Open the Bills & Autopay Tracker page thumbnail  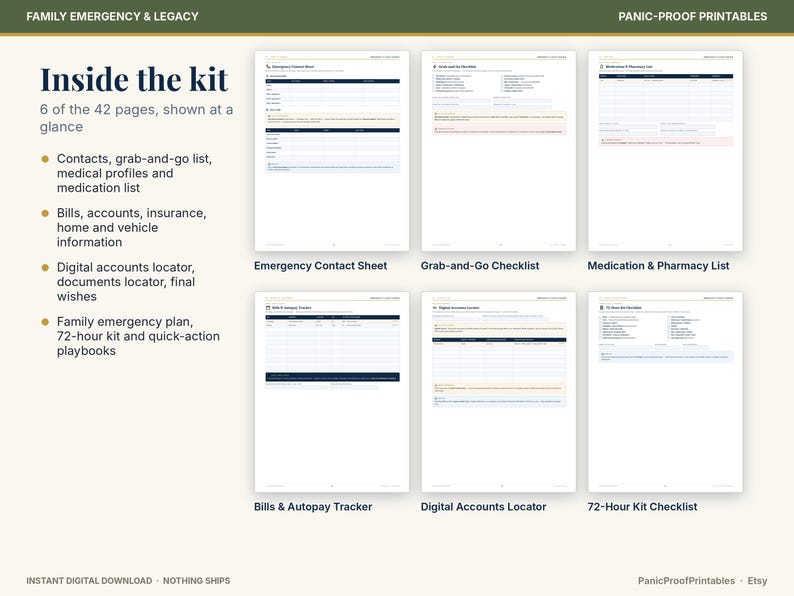click(x=332, y=391)
